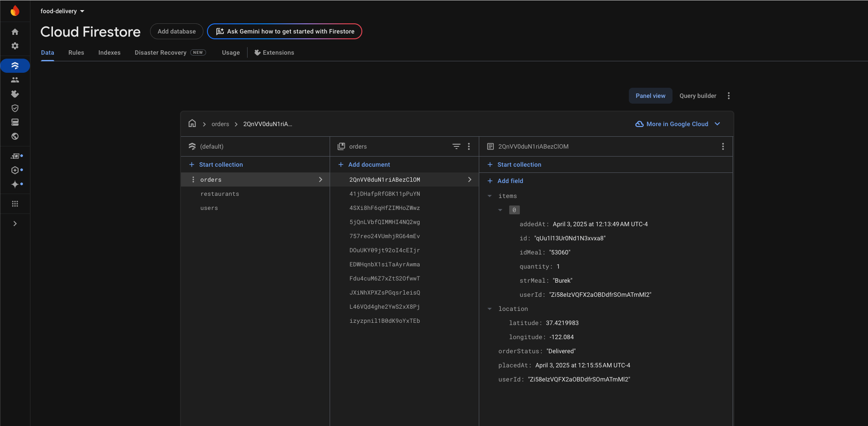This screenshot has width=868, height=426.
Task: Open the hexagon plus icon in sidebar
Action: coord(15,170)
